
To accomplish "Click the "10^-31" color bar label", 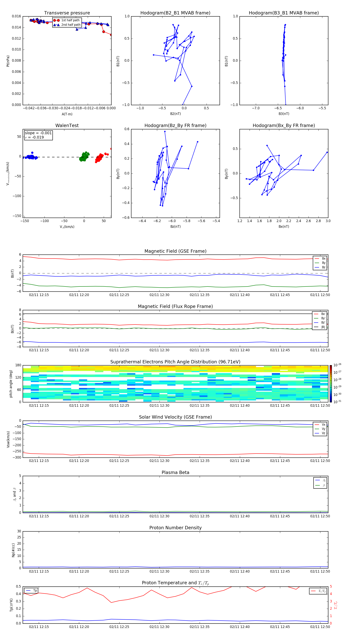I will (x=337, y=402).
